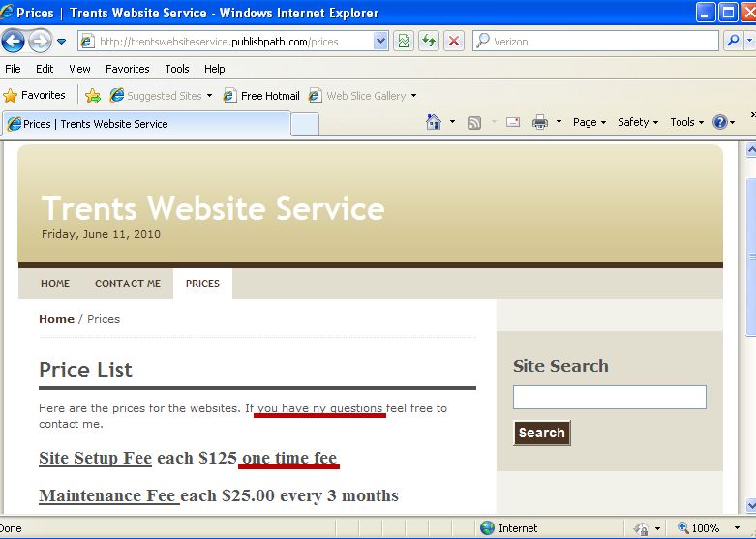756x539 pixels.
Task: Open recent pages dropdown arrow
Action: click(x=61, y=42)
